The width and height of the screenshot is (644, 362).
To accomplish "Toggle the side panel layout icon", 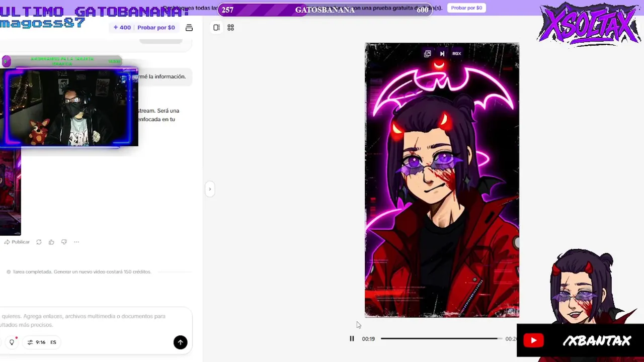I will pos(216,28).
